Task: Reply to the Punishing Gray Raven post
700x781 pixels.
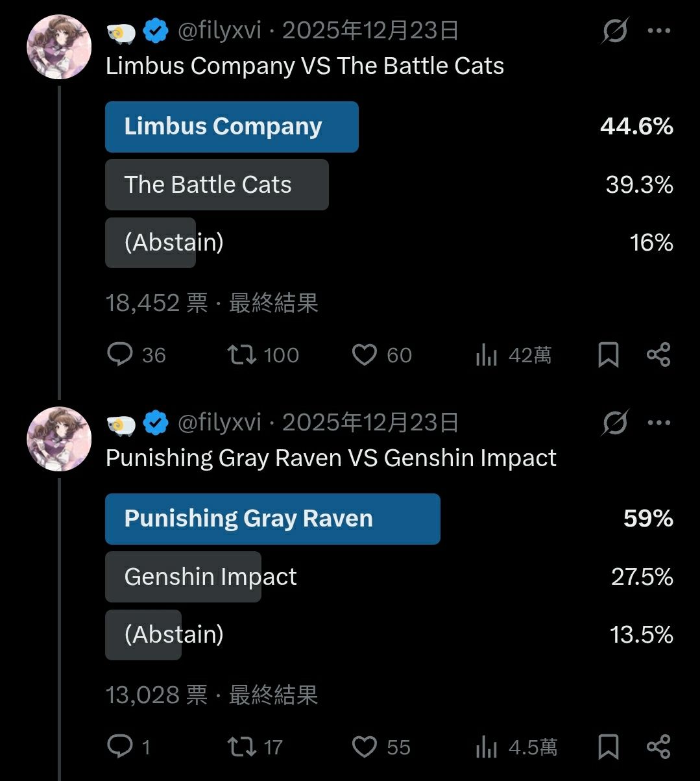Action: tap(120, 747)
